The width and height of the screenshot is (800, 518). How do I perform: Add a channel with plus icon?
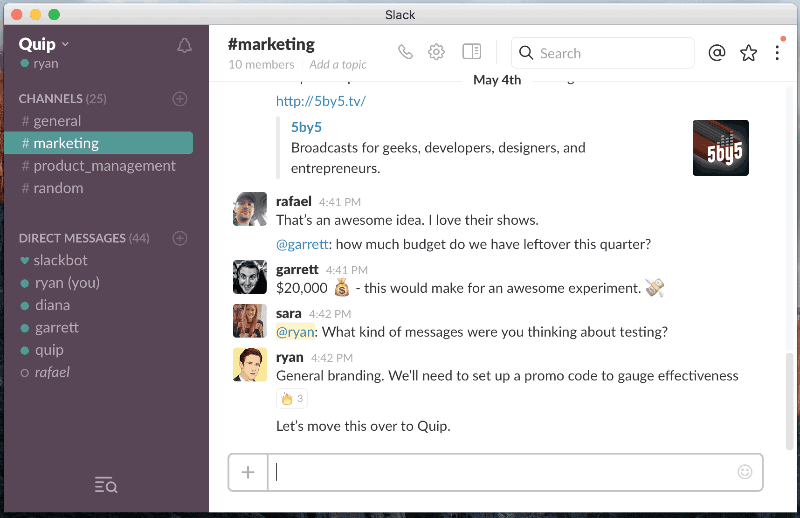click(x=180, y=99)
